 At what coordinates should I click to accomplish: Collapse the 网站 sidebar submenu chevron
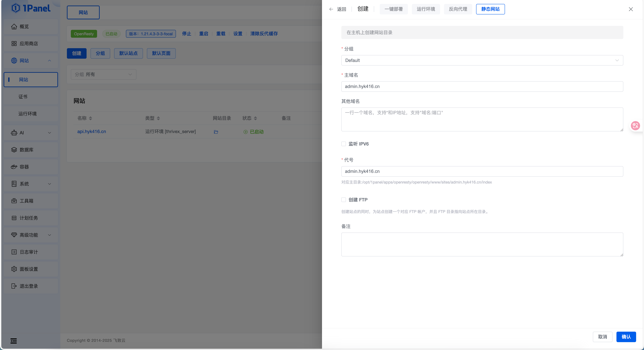[x=50, y=60]
